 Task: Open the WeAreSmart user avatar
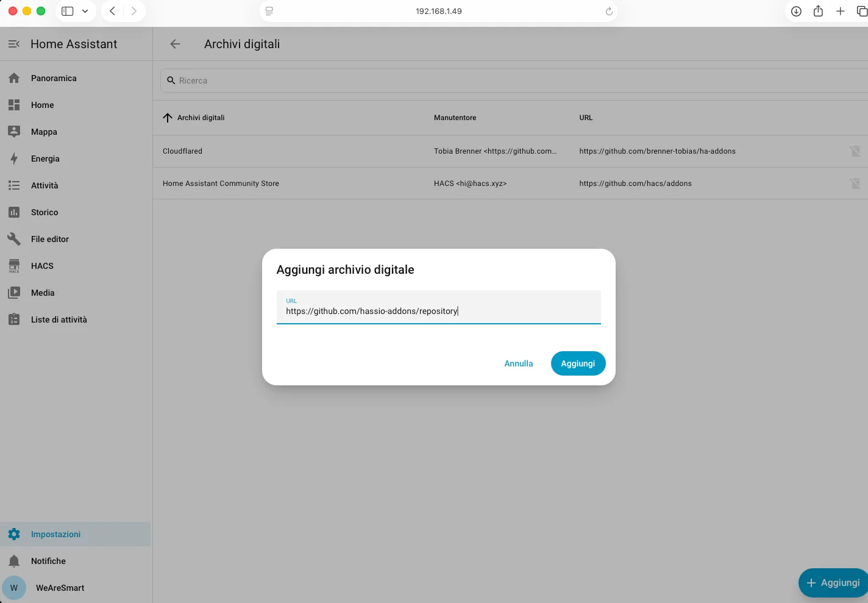[x=14, y=588]
